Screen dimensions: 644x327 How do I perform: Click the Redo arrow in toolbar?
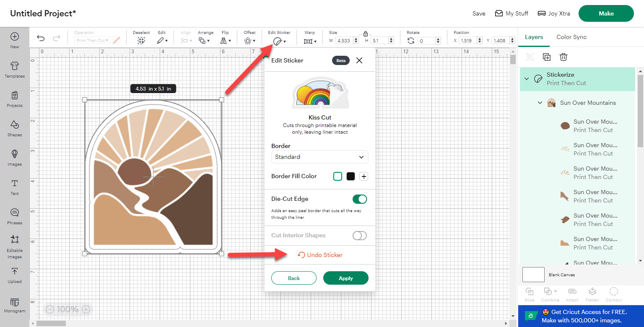(56, 39)
